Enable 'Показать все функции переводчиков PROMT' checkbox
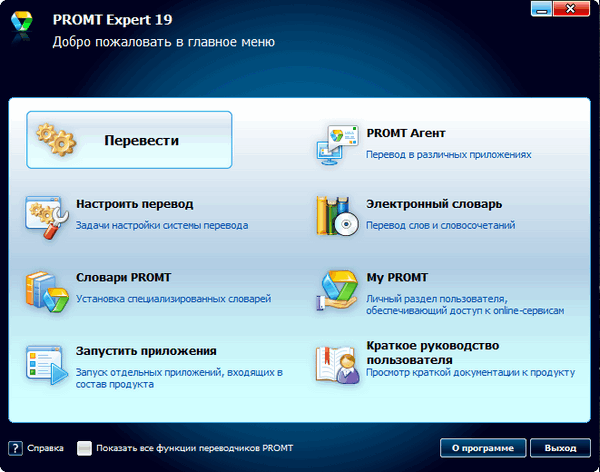Viewport: 600px width, 472px height. click(84, 448)
